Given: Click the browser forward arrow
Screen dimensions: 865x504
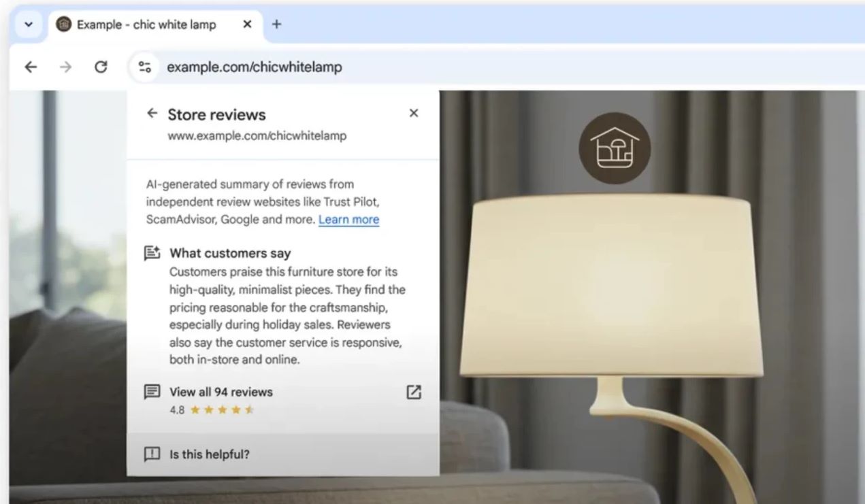Looking at the screenshot, I should (65, 67).
